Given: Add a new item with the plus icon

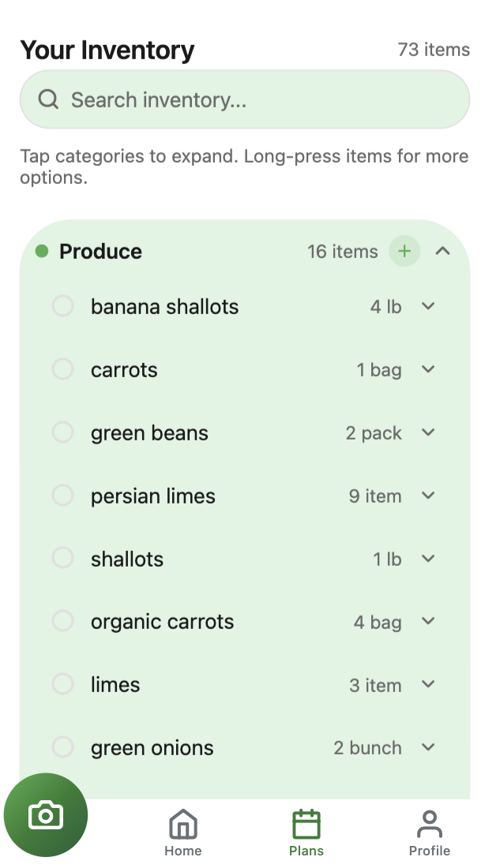Looking at the screenshot, I should [404, 251].
